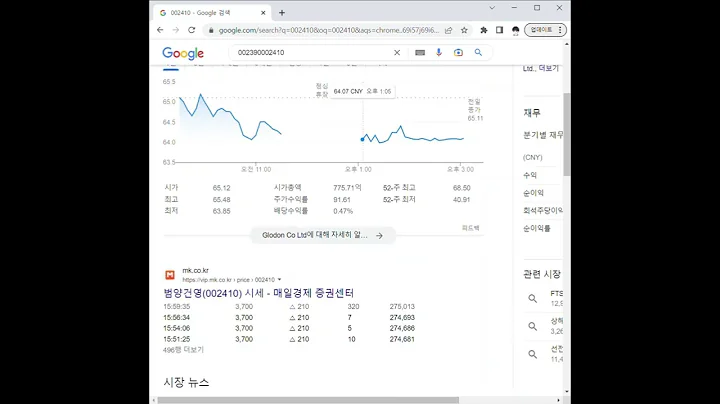
Task: Open the mk.co.kr result menu arrow
Action: (x=279, y=280)
